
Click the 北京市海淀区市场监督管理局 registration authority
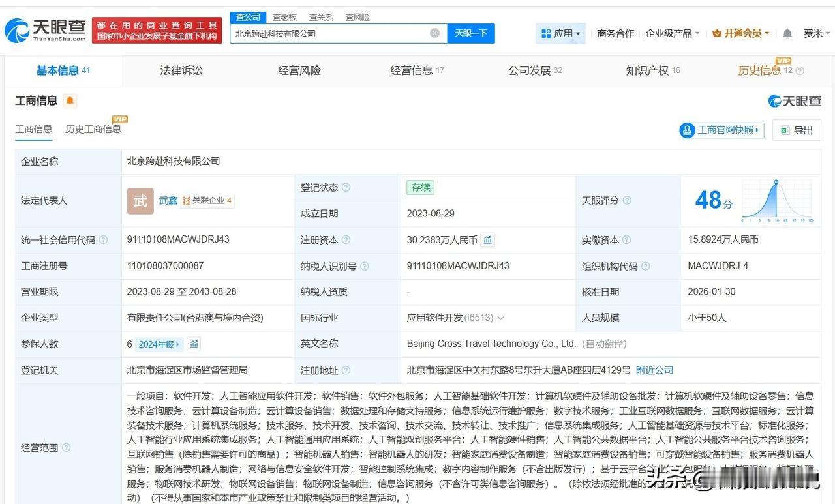tap(187, 370)
